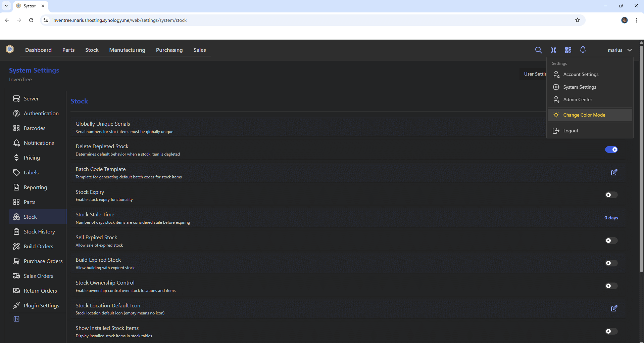Image resolution: width=644 pixels, height=343 pixels.
Task: Open the barcode scanner icon
Action: tap(568, 50)
